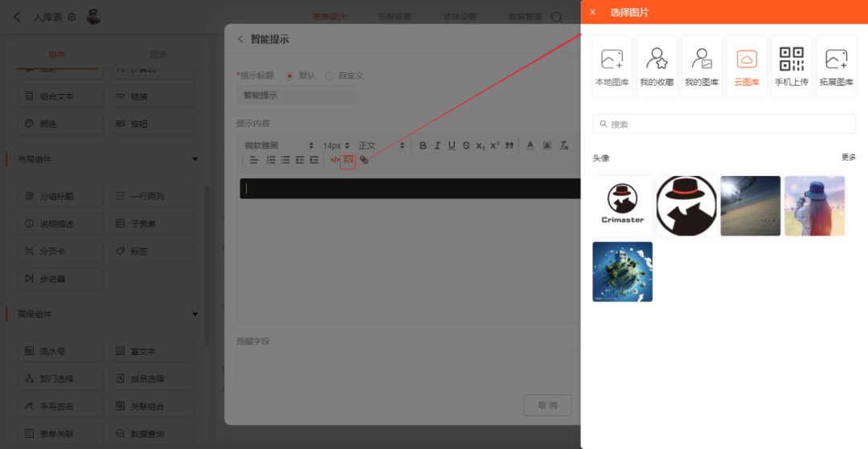868x449 pixels.
Task: Choose 手机上传 QR code upload
Action: click(792, 67)
